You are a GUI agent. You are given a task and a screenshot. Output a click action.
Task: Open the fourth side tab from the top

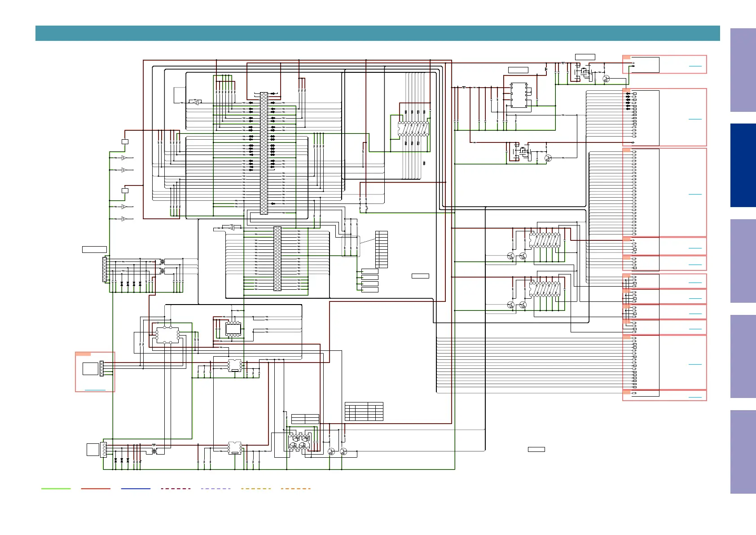pos(743,357)
